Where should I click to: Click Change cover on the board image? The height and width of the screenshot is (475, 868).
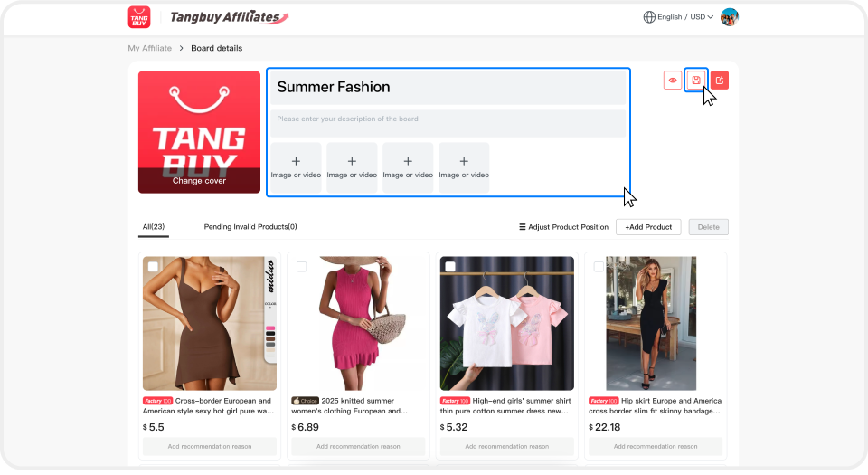click(x=199, y=180)
